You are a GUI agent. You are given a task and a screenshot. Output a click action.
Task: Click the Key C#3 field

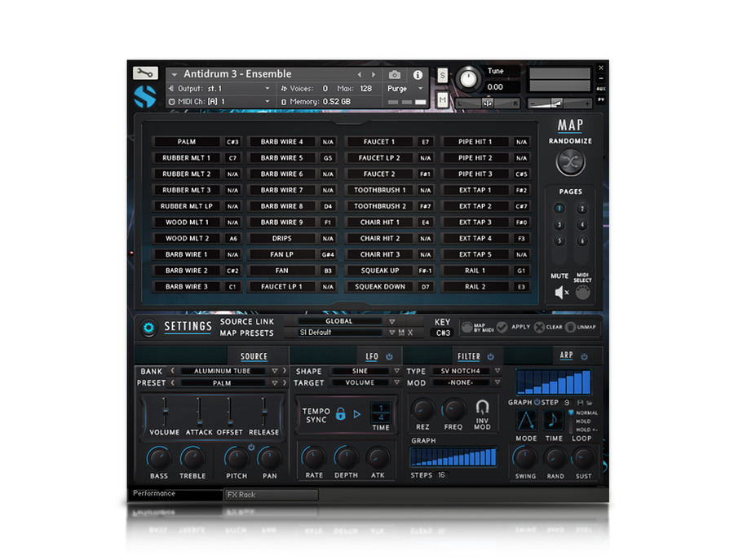tap(443, 333)
